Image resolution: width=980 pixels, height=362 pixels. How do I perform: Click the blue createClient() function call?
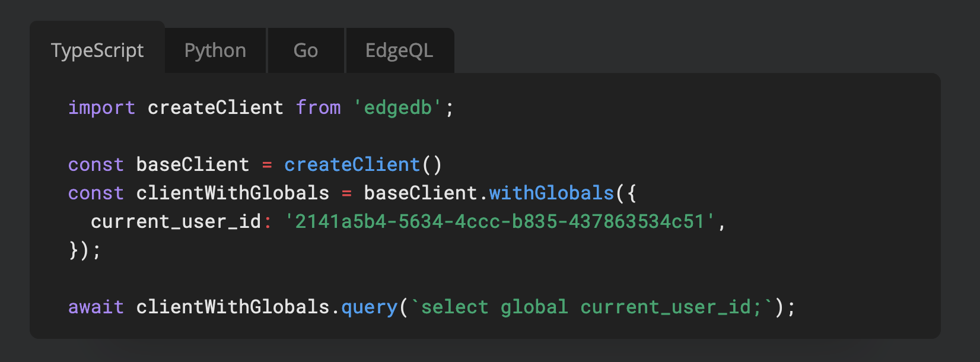(352, 164)
